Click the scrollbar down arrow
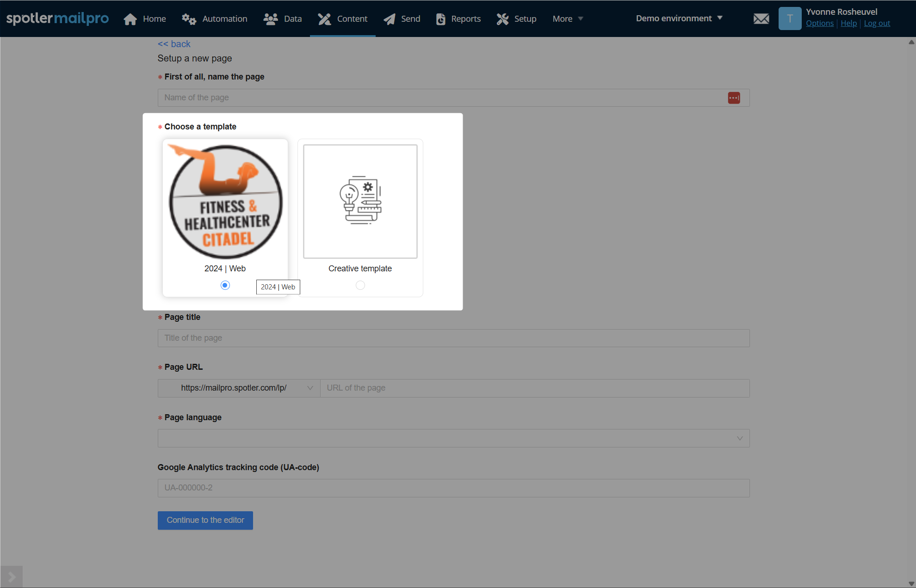 911,584
